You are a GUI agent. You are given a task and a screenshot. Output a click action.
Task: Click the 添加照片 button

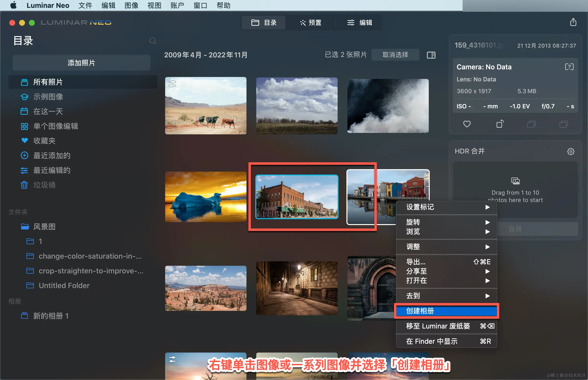81,63
